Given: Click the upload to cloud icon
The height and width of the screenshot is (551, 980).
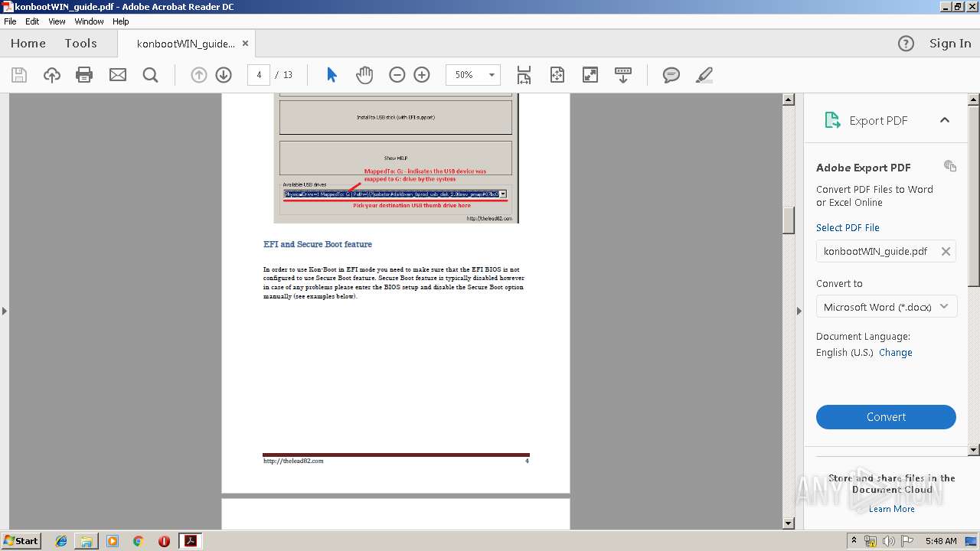Looking at the screenshot, I should (x=52, y=75).
